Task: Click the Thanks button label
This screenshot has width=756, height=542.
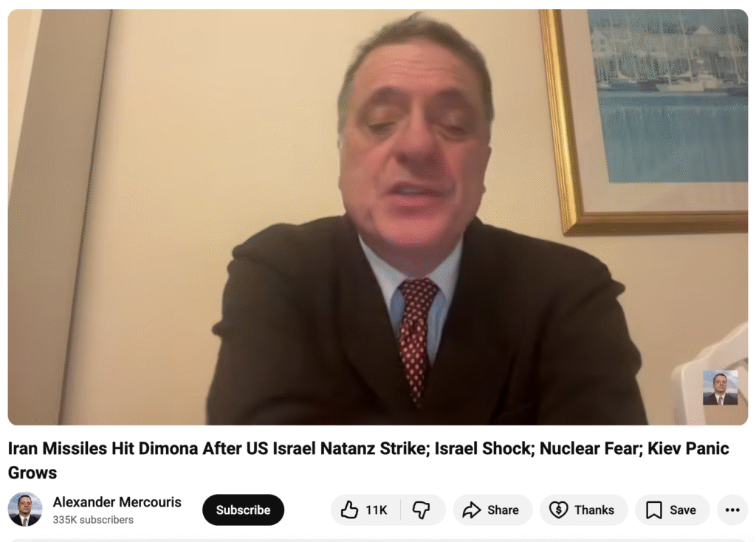Action: pos(594,510)
